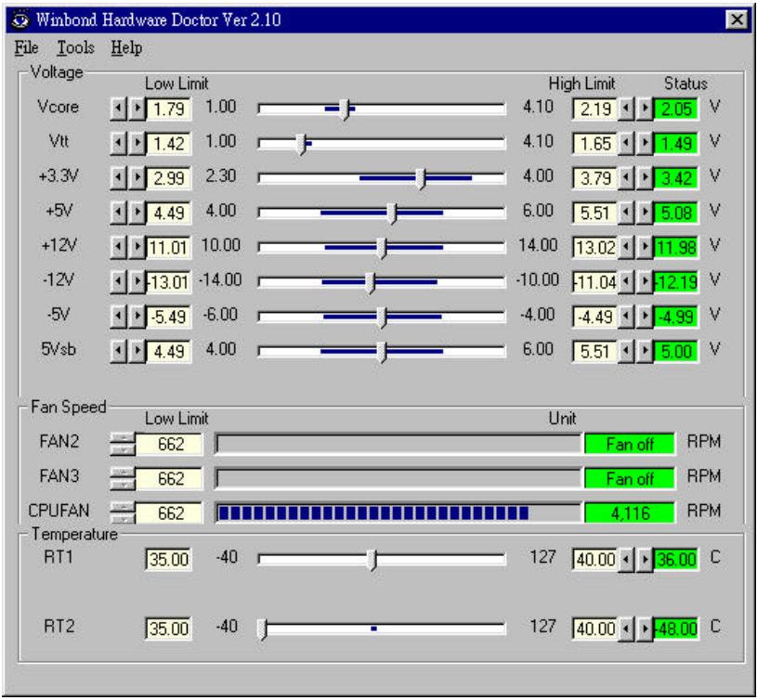The height and width of the screenshot is (700, 757).
Task: Increase Vcore high limit with right arrow
Action: pyautogui.click(x=645, y=109)
